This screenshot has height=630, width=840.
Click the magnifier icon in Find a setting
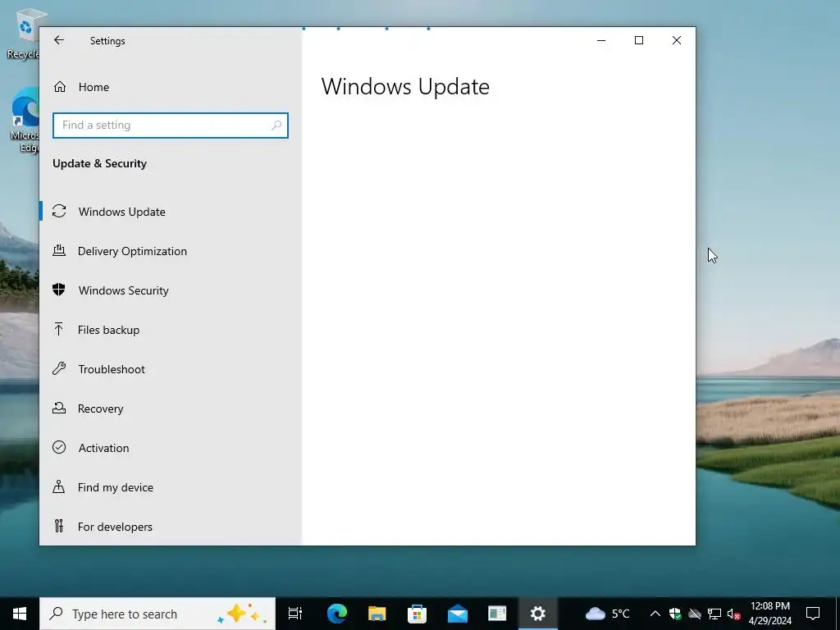276,126
